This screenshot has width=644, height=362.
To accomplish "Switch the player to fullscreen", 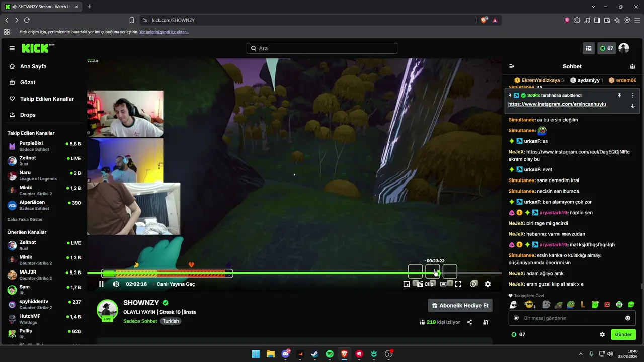I will click(458, 284).
